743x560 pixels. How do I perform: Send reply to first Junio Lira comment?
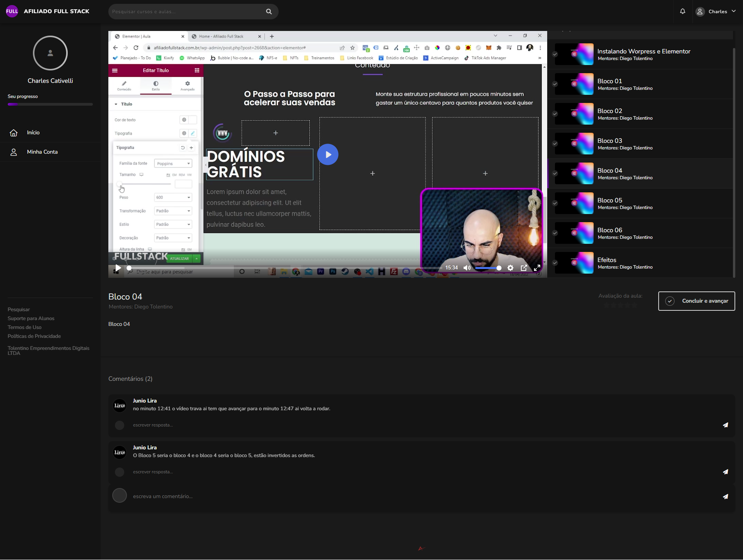(x=726, y=425)
